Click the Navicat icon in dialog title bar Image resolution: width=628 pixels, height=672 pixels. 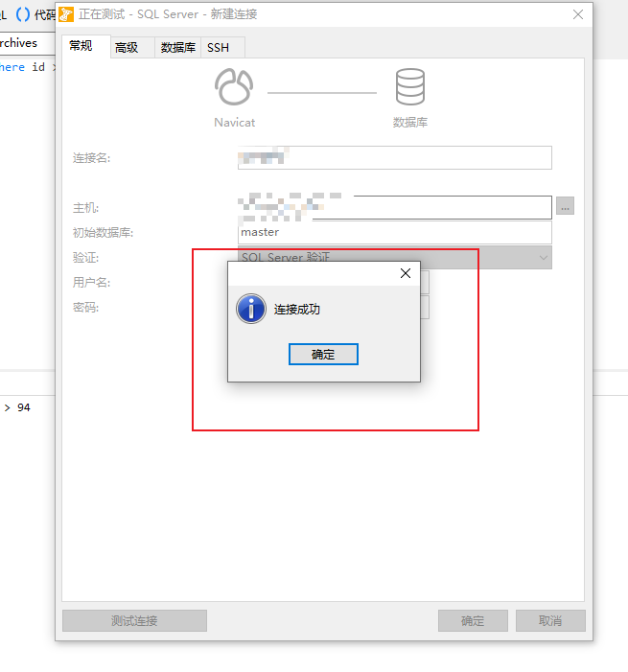click(x=66, y=14)
